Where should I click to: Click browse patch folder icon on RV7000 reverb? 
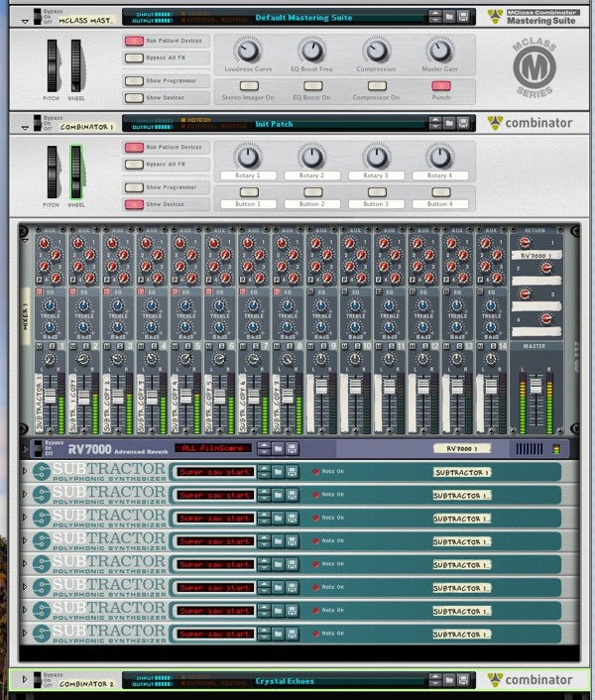(279, 448)
